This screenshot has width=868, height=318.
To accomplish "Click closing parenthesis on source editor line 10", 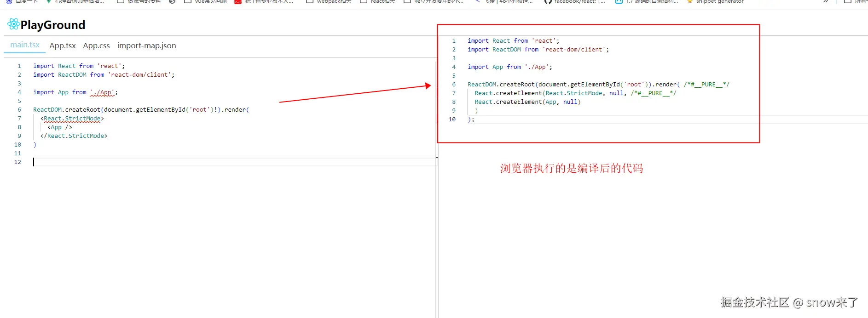I will tap(35, 145).
